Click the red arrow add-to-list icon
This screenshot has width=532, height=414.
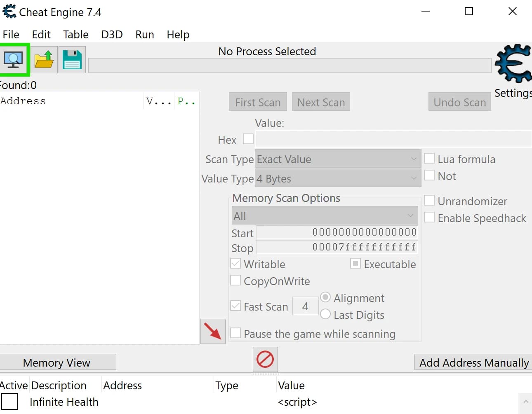tap(213, 331)
